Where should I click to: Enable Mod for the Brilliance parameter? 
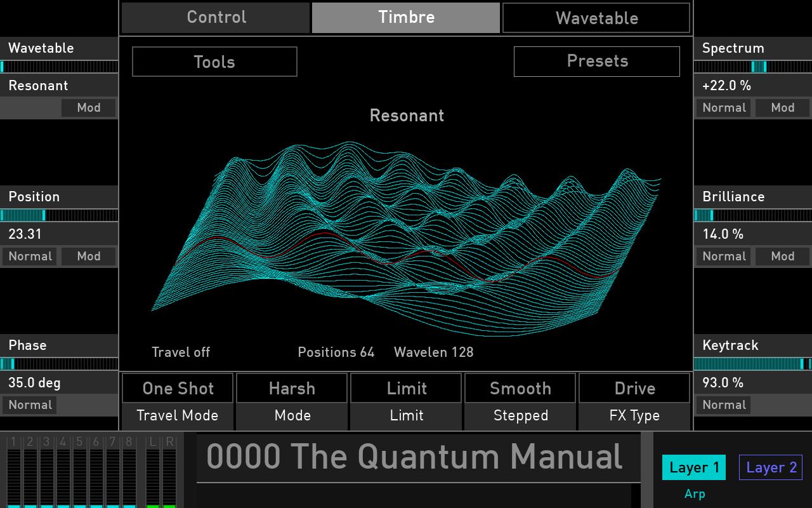pos(782,256)
